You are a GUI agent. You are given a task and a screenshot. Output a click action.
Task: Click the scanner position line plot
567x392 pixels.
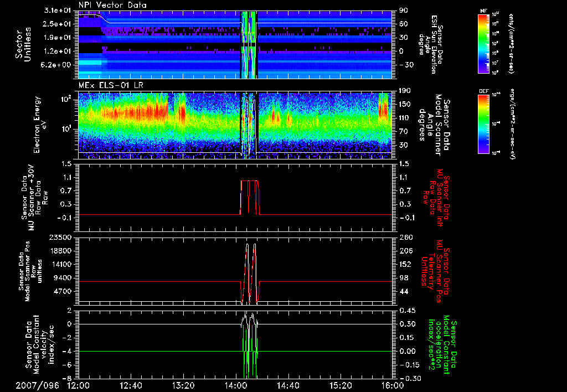click(235, 271)
